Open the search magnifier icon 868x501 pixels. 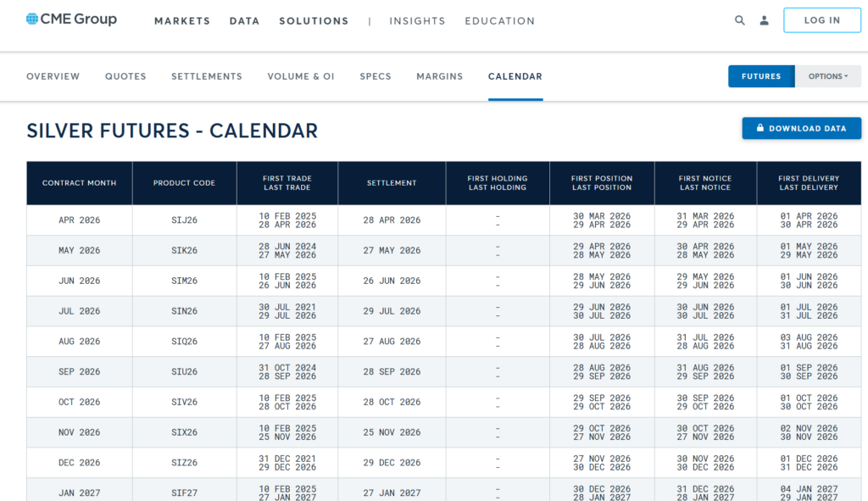click(739, 19)
